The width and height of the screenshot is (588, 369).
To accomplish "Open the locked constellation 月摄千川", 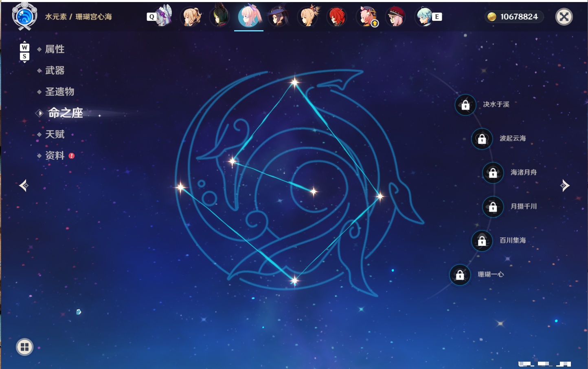I will point(493,207).
